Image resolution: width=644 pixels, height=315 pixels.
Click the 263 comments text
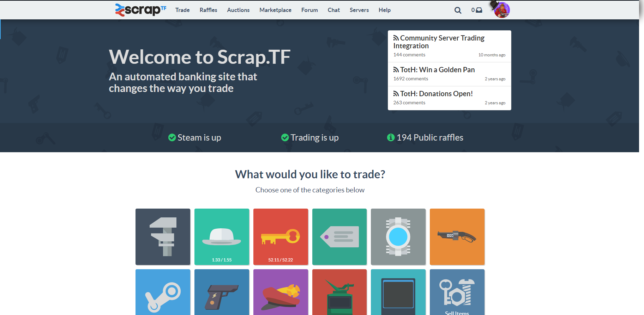coord(409,103)
